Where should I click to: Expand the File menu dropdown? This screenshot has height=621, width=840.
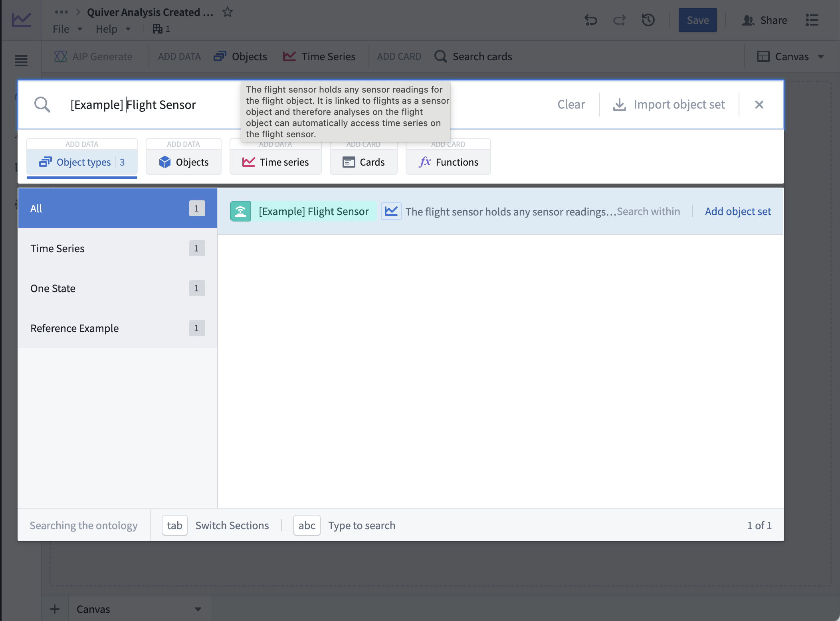[68, 29]
